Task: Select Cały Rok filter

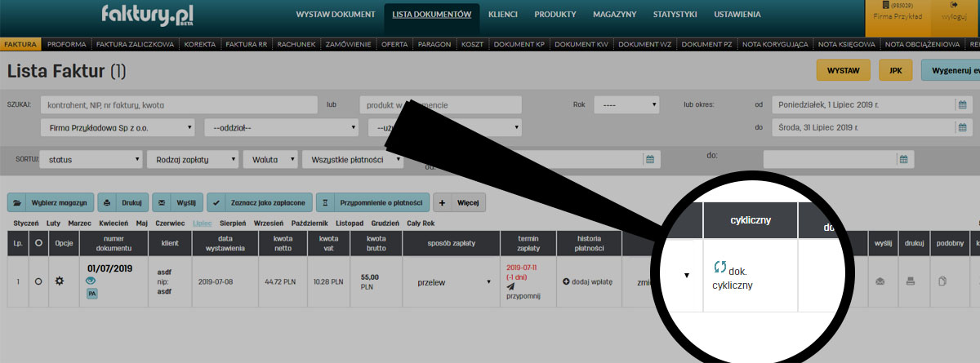Action: coord(419,223)
